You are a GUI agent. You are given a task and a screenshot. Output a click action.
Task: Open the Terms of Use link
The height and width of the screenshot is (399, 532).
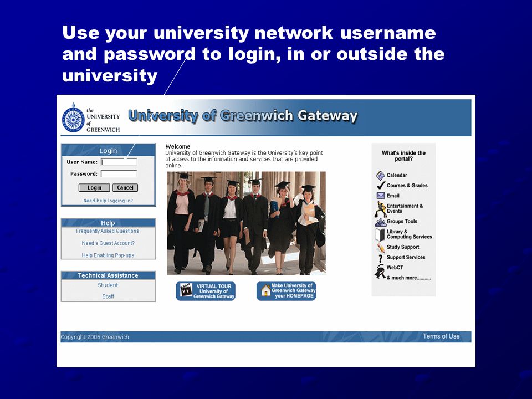[441, 336]
